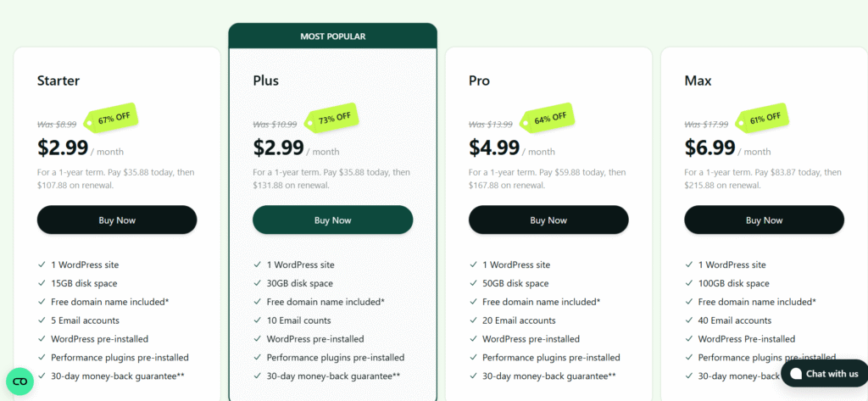Click the round green accessibility icon
868x401 pixels.
click(19, 382)
